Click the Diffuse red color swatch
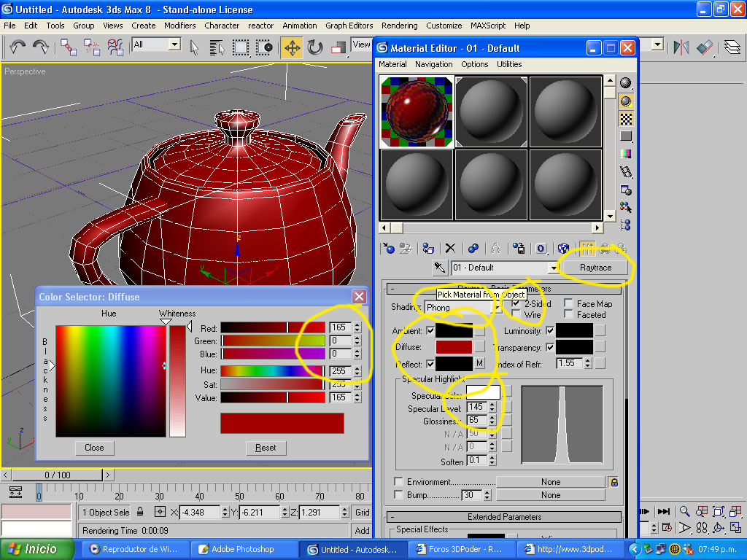This screenshot has height=560, width=747. coord(454,346)
